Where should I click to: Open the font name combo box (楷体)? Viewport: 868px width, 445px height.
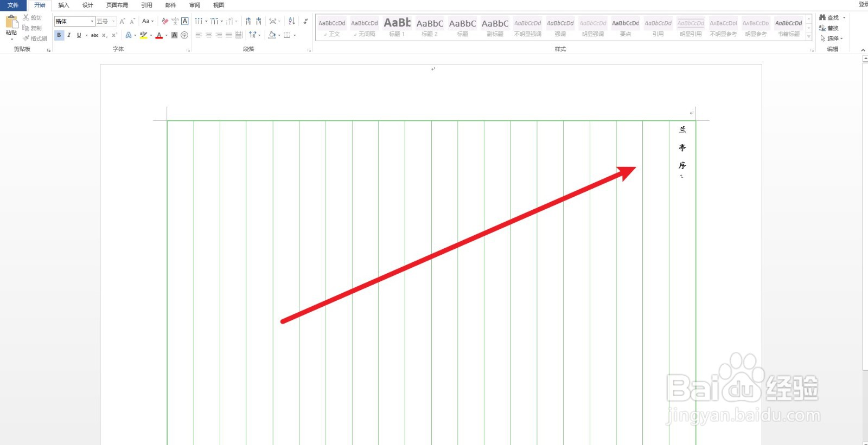75,21
